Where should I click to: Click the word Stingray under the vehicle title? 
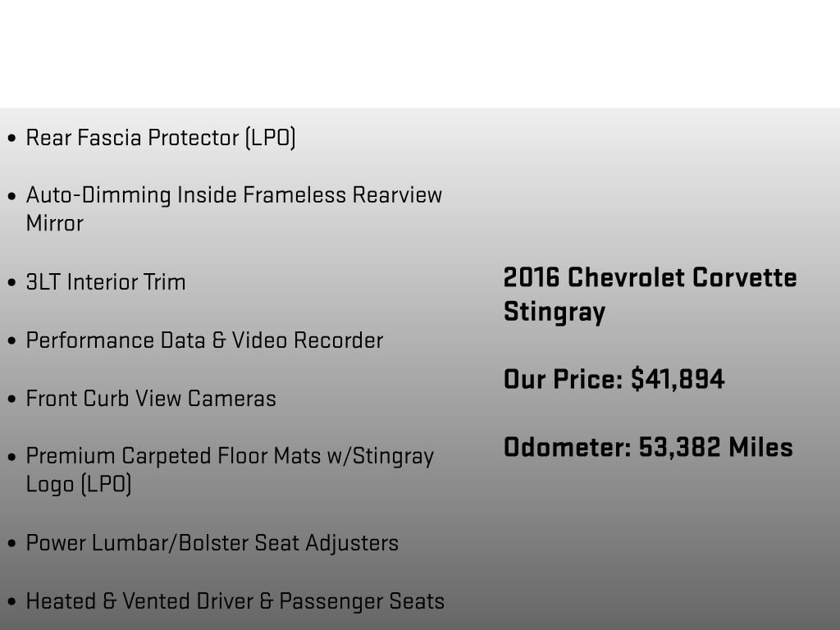[555, 313]
